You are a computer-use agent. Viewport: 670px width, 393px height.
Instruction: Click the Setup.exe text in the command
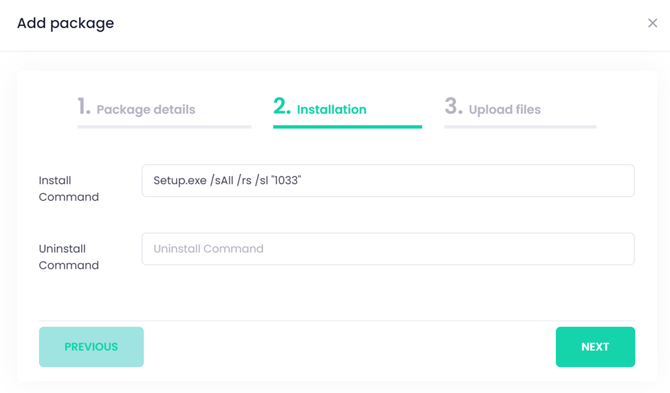(180, 181)
